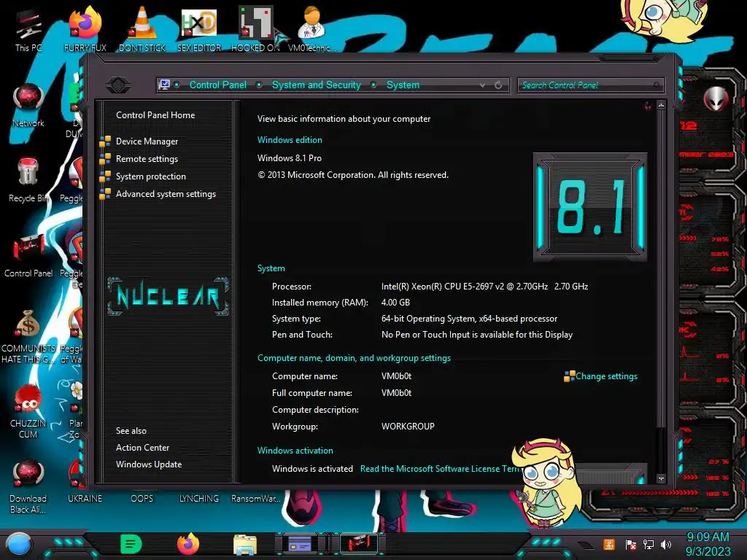Click the network icon in system tray

648,544
